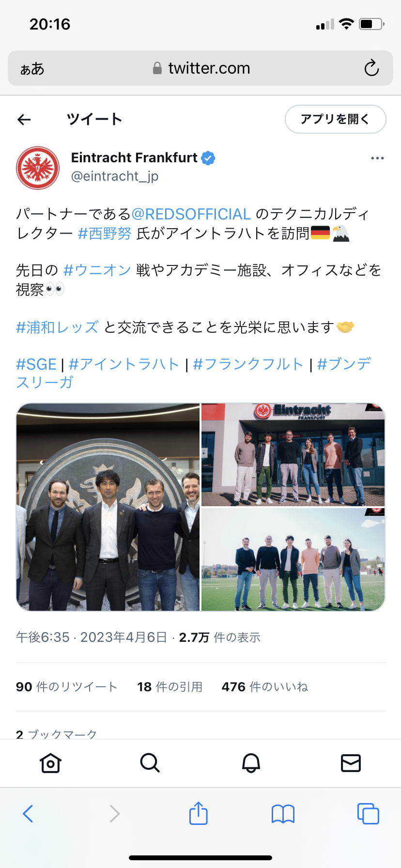
Task: Tap Safari share icon
Action: point(199,813)
